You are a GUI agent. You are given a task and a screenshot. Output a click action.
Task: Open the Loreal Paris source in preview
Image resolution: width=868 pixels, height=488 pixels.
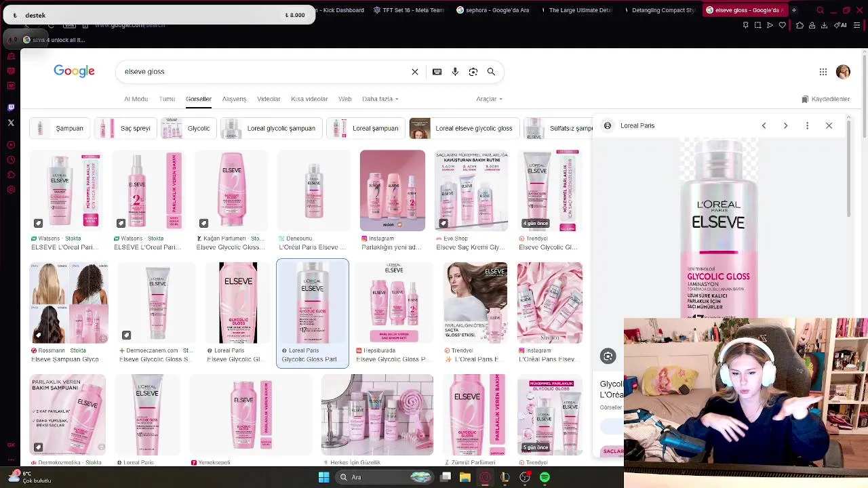(x=637, y=125)
